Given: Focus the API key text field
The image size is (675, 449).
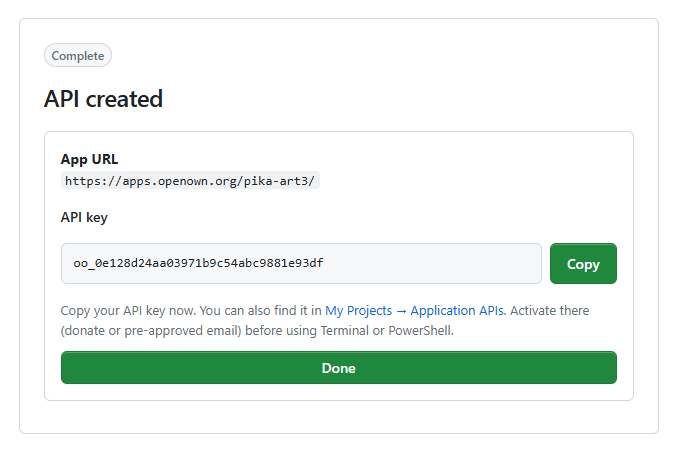Looking at the screenshot, I should pos(301,263).
